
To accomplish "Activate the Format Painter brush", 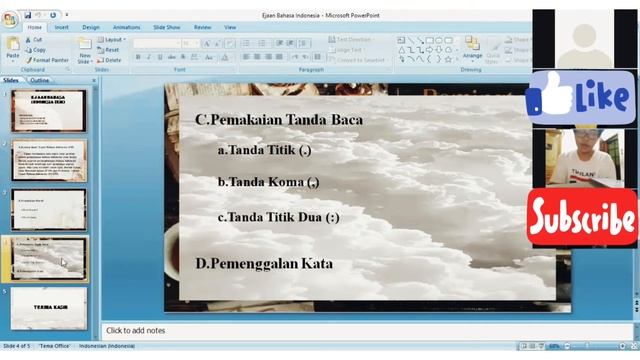I will tap(47, 60).
